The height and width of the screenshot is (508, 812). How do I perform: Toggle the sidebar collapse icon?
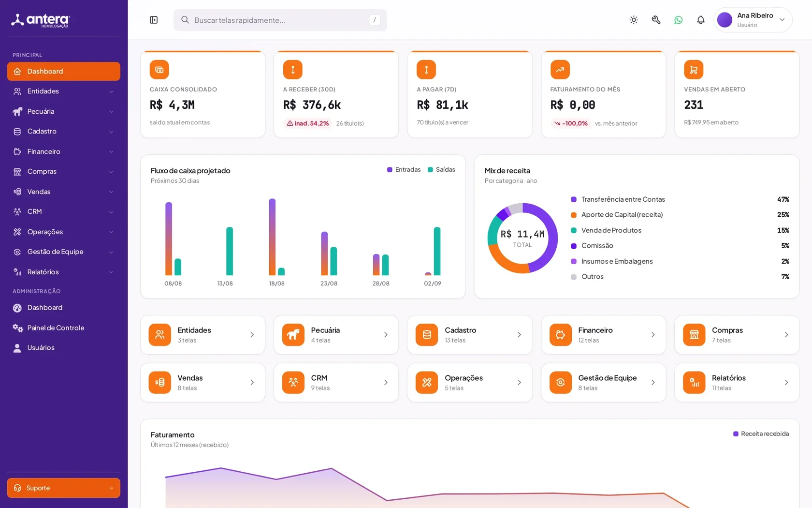click(x=154, y=20)
